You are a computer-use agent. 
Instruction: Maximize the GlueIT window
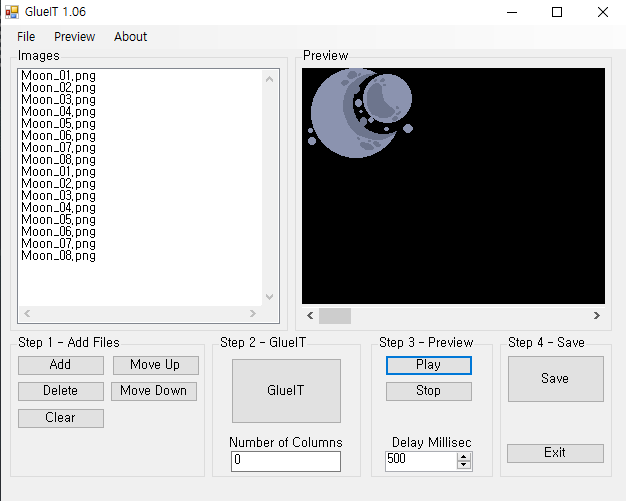[557, 12]
